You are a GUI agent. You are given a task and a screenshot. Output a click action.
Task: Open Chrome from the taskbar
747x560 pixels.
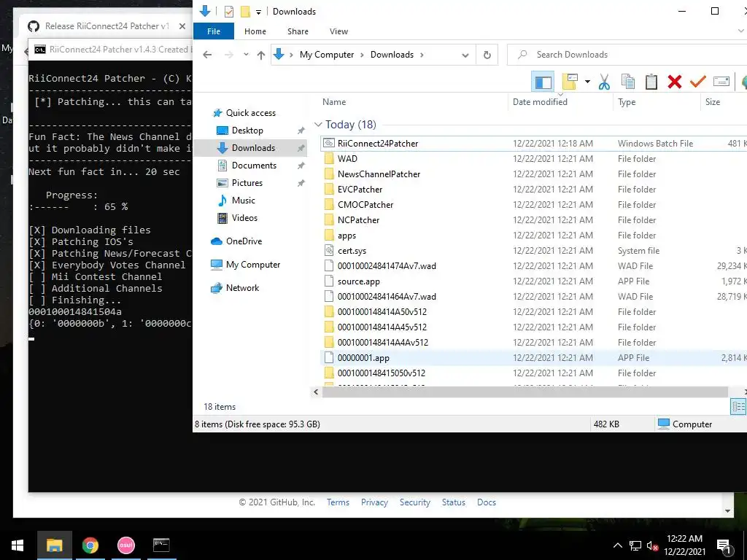point(90,545)
